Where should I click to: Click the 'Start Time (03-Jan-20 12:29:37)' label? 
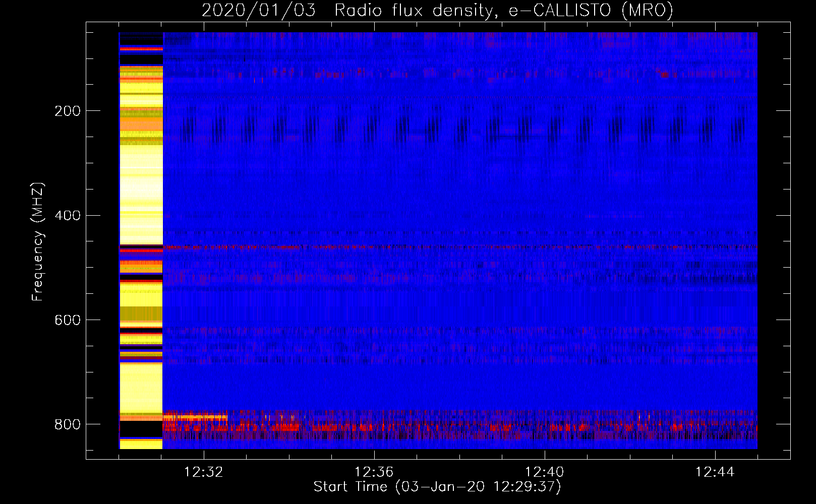[437, 487]
